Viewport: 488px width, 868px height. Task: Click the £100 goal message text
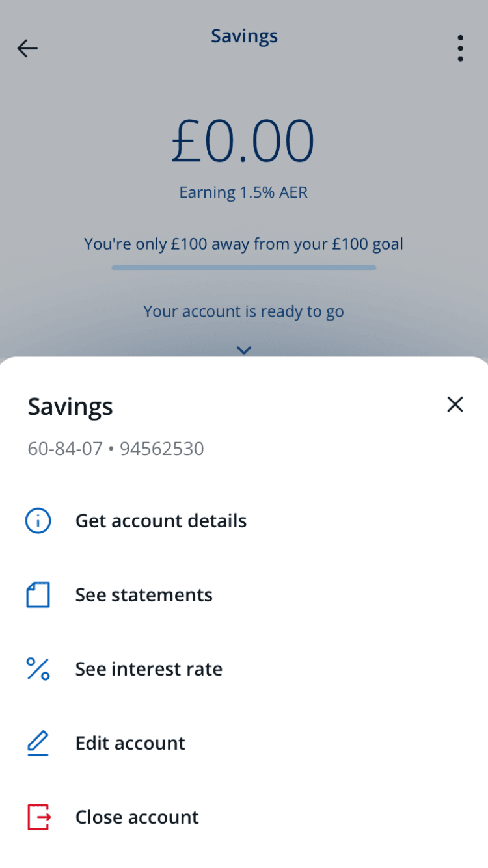(x=243, y=244)
